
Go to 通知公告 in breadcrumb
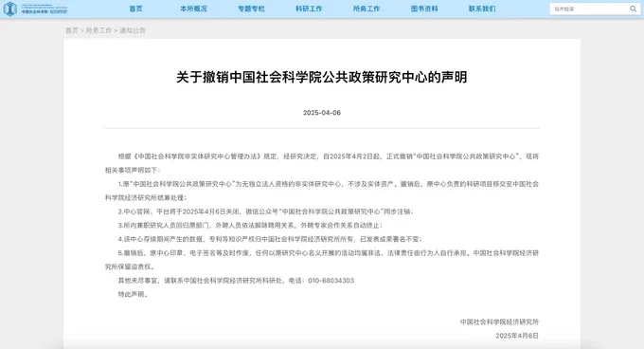click(133, 30)
